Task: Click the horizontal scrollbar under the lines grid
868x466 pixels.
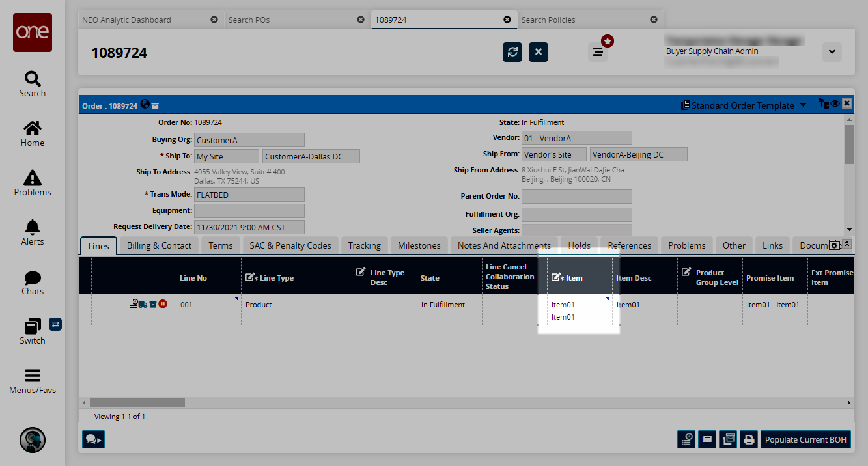Action: coord(137,403)
